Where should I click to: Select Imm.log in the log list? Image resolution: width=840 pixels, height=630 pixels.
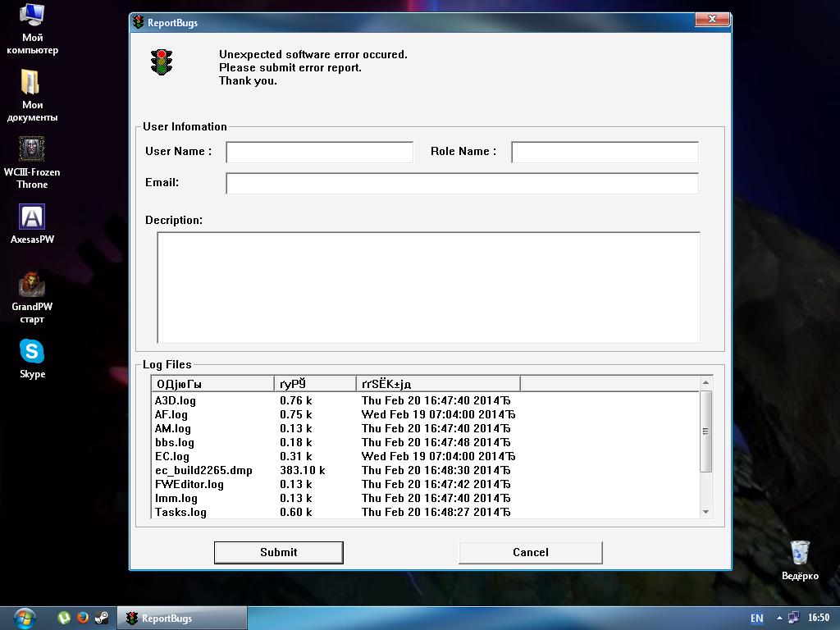click(176, 498)
